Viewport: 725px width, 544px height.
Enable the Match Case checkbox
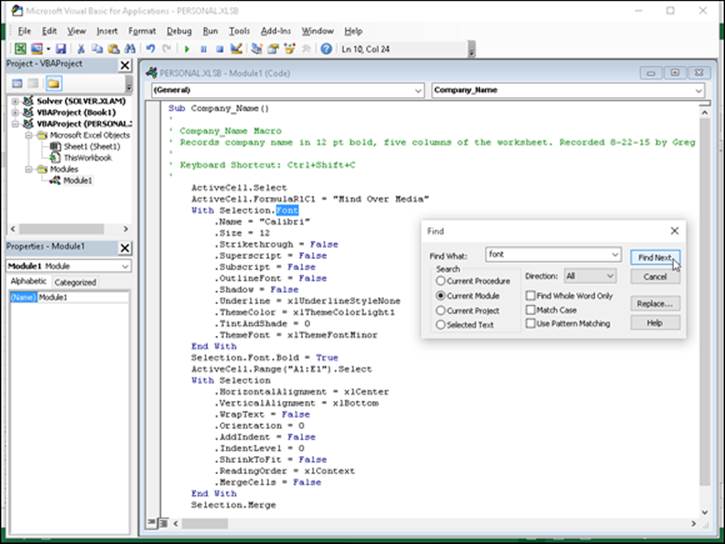click(530, 309)
